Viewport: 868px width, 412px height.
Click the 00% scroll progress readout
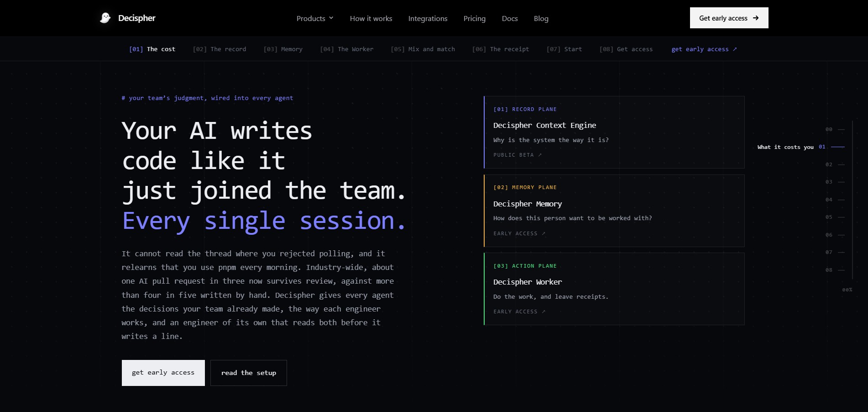coord(847,290)
